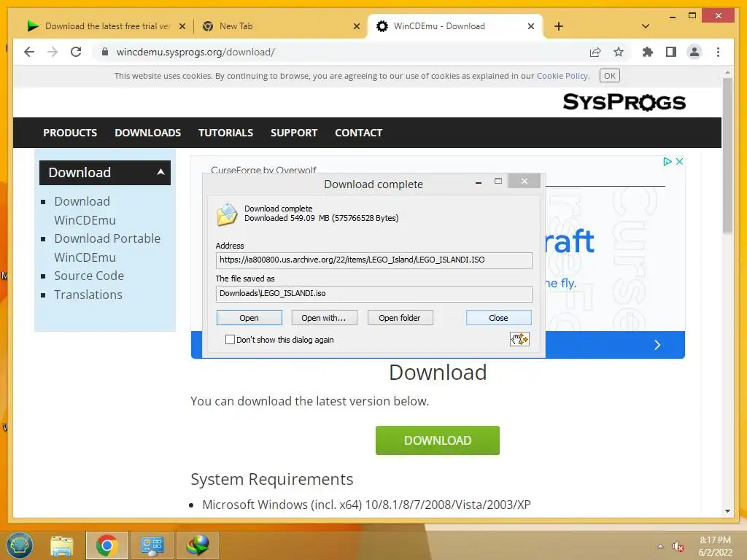
Task: Close the advertisement with X icon
Action: pos(679,161)
